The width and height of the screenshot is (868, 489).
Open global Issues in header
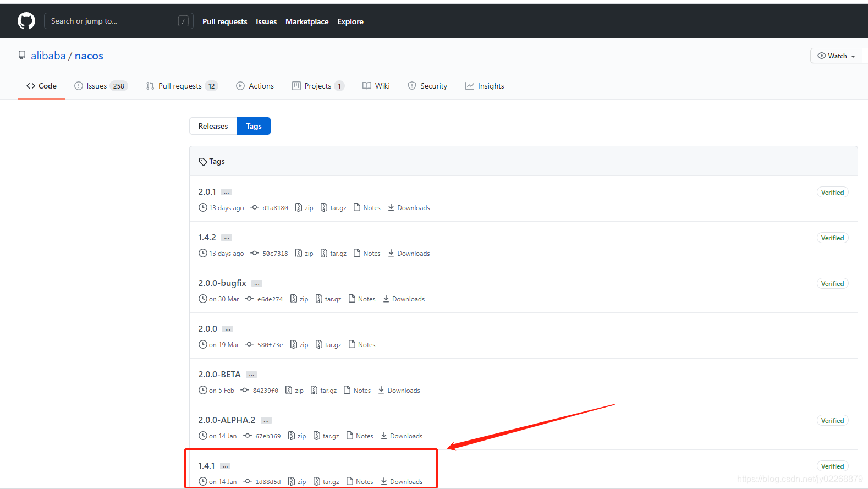(x=266, y=21)
